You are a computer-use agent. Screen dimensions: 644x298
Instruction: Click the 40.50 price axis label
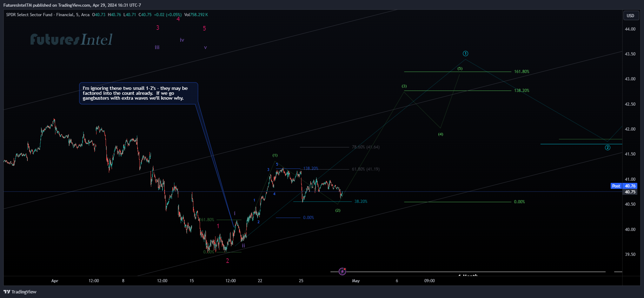tap(630, 204)
